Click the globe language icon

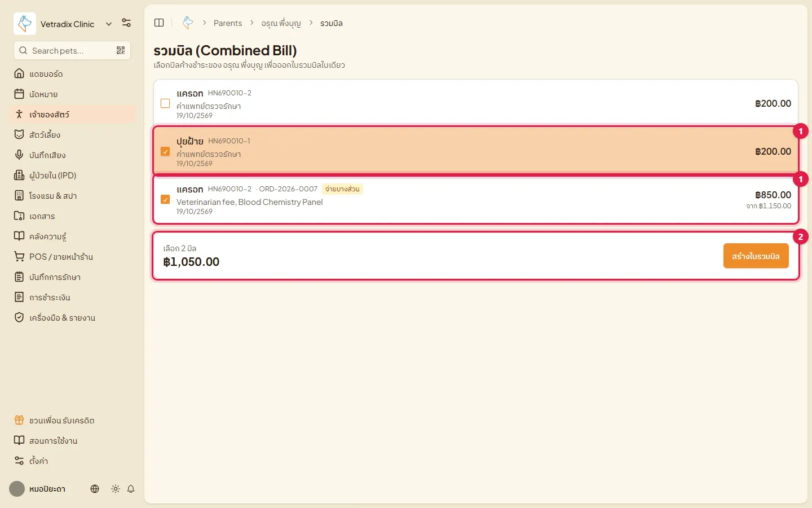pyautogui.click(x=95, y=489)
